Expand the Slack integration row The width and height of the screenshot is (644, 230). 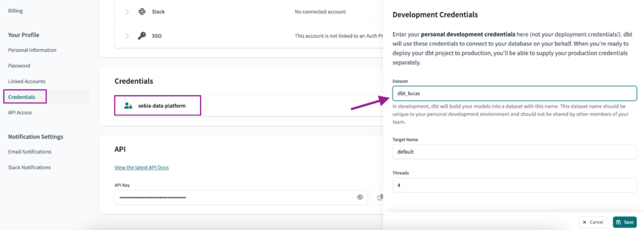pos(127,11)
